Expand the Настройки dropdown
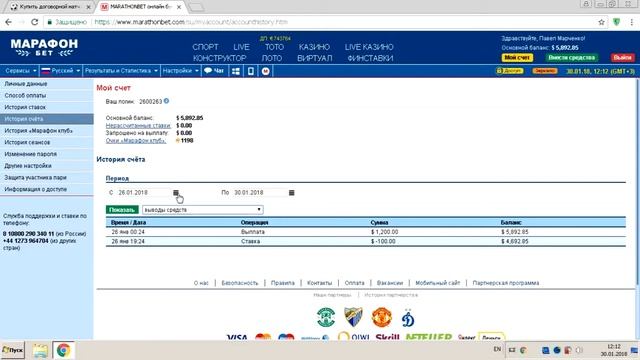This screenshot has width=640, height=360. pyautogui.click(x=180, y=71)
